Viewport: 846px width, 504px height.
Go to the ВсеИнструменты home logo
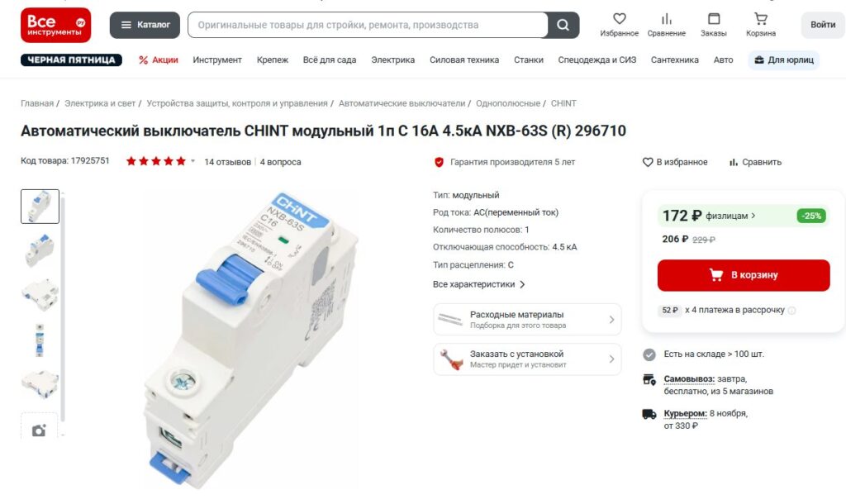pyautogui.click(x=55, y=25)
